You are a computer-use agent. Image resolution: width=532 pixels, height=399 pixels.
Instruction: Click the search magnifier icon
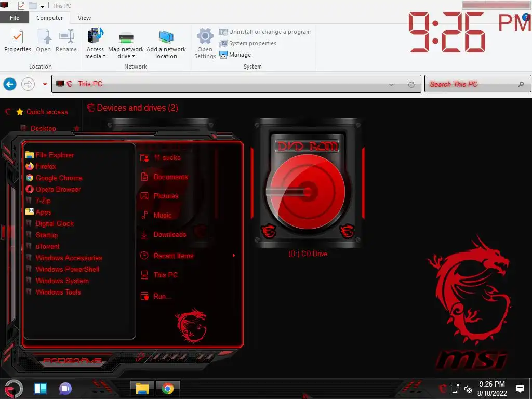521,84
